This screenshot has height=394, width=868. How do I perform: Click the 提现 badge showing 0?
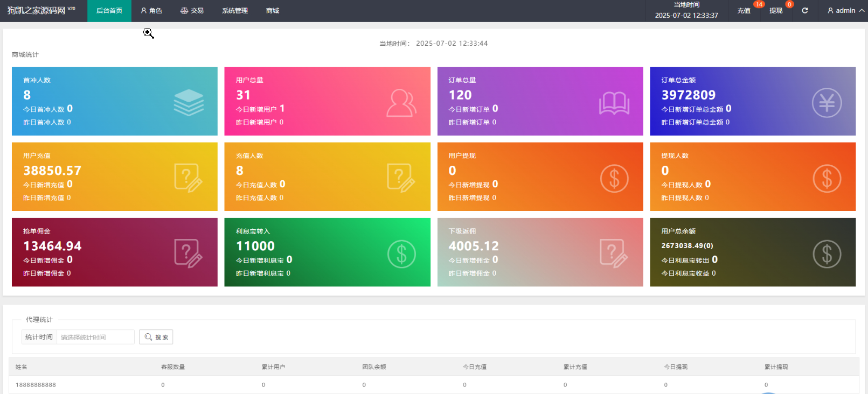789,4
